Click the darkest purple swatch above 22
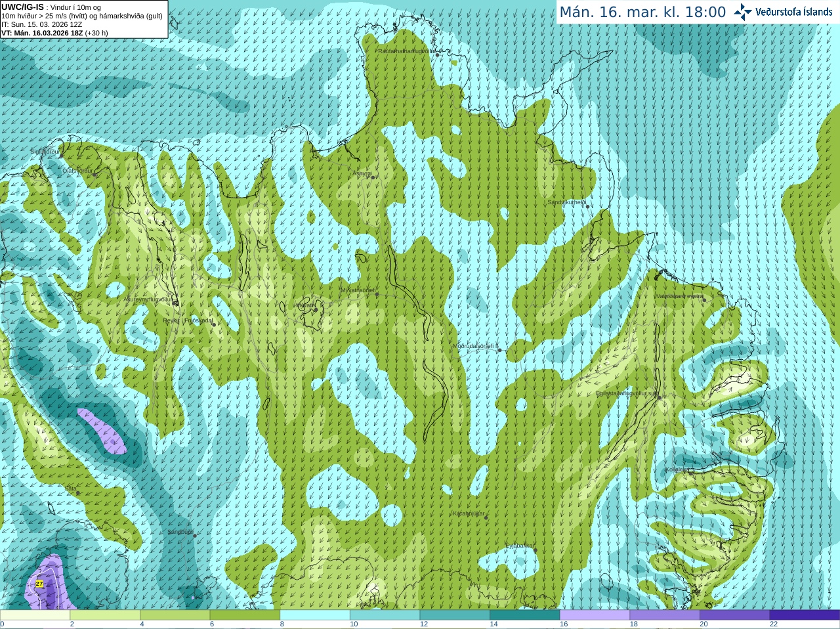840x629 pixels. click(805, 615)
